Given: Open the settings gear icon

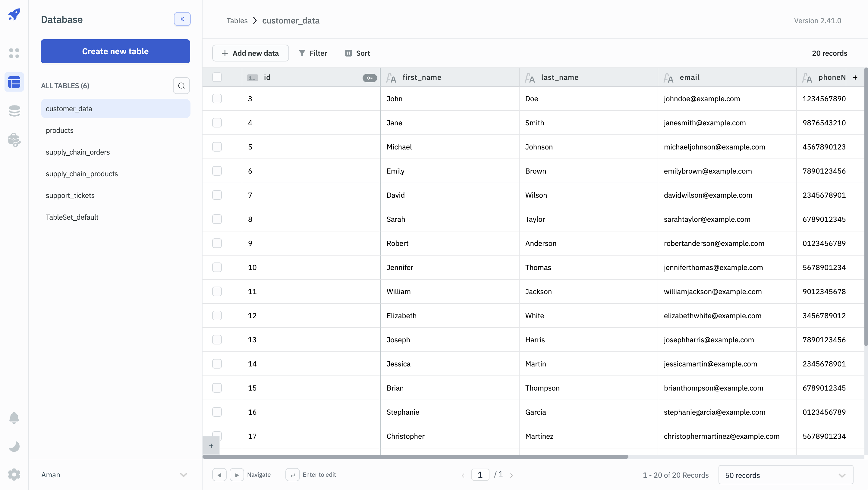Looking at the screenshot, I should [x=14, y=475].
